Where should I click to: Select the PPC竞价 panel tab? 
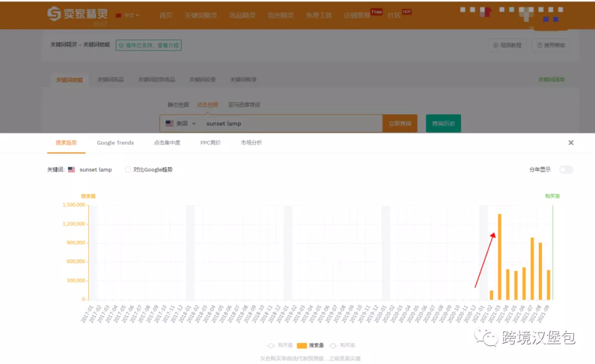210,143
